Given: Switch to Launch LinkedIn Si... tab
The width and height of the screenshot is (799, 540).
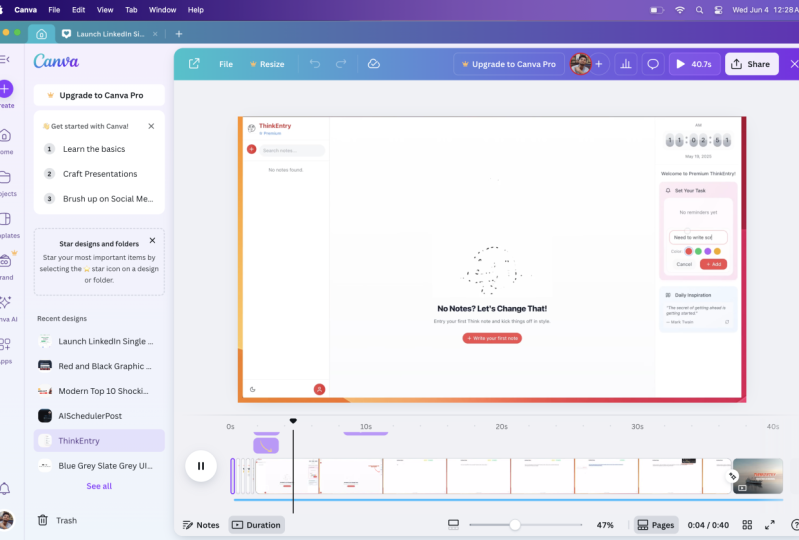Looking at the screenshot, I should (x=109, y=34).
